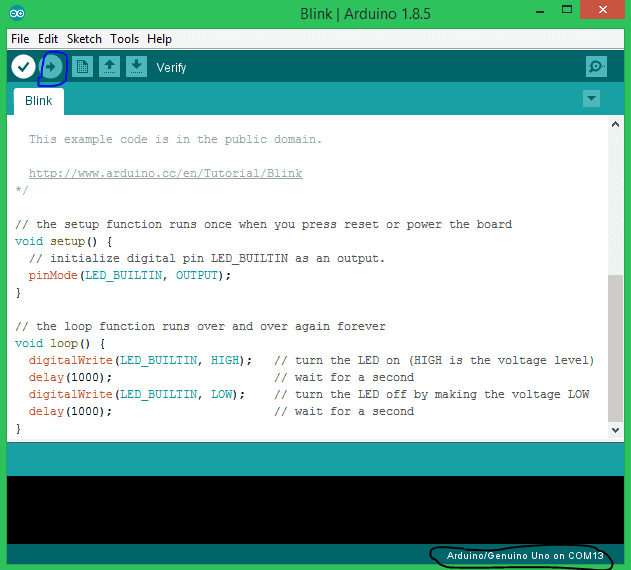
Task: Open the Tools menu
Action: click(124, 39)
